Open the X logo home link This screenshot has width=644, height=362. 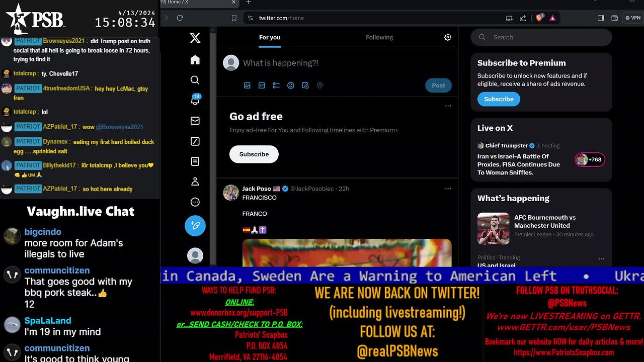(x=195, y=37)
